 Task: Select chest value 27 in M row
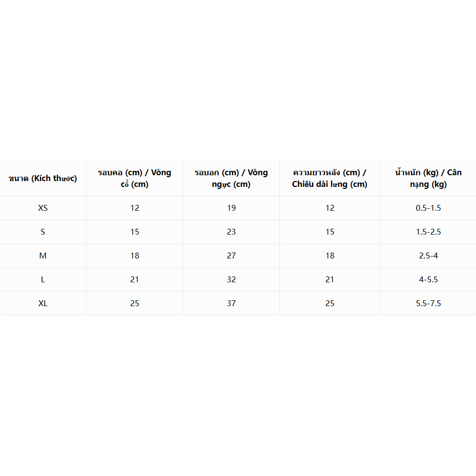click(x=231, y=256)
